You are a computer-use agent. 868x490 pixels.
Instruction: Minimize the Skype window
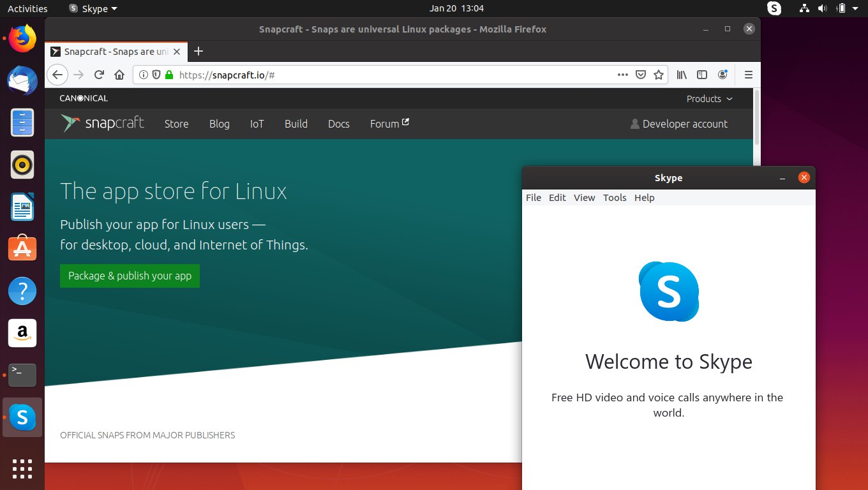pos(782,178)
